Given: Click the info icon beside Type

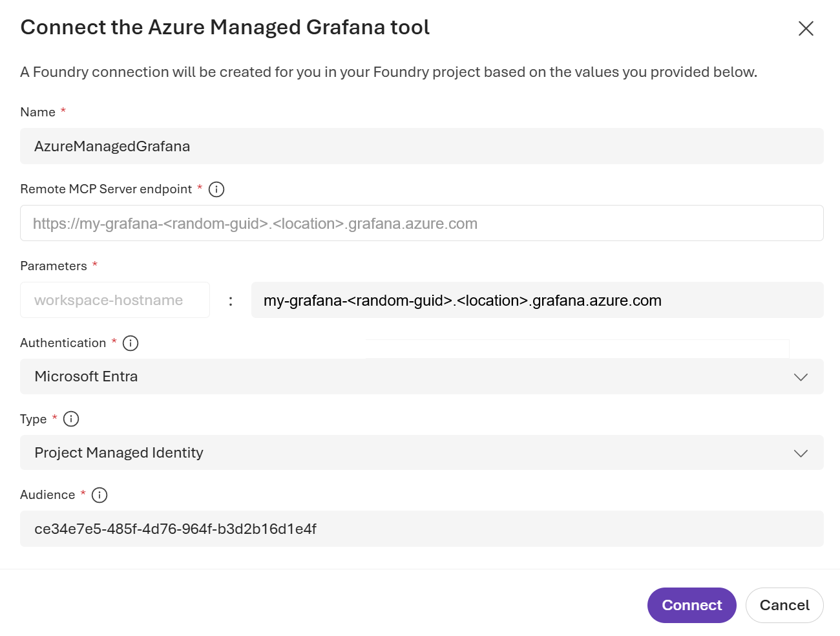Looking at the screenshot, I should point(71,419).
